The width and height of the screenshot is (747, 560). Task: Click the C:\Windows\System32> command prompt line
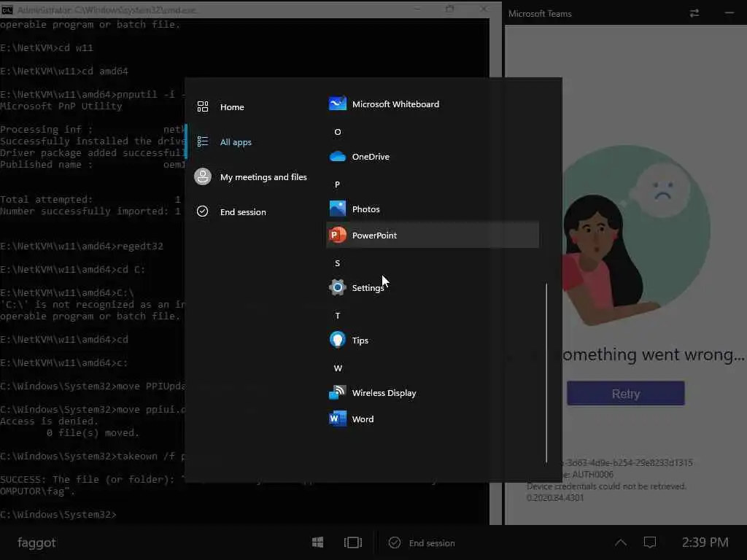click(x=58, y=514)
